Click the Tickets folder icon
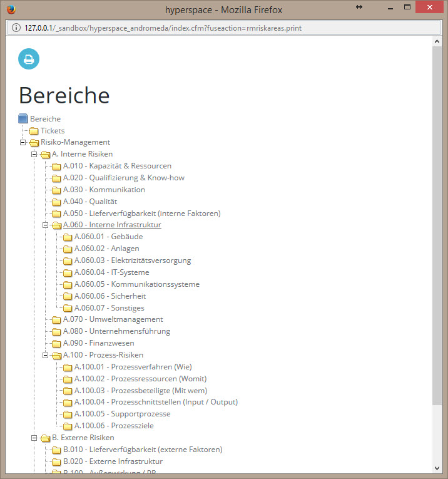Screen dimensions: 448x479 pyautogui.click(x=34, y=131)
